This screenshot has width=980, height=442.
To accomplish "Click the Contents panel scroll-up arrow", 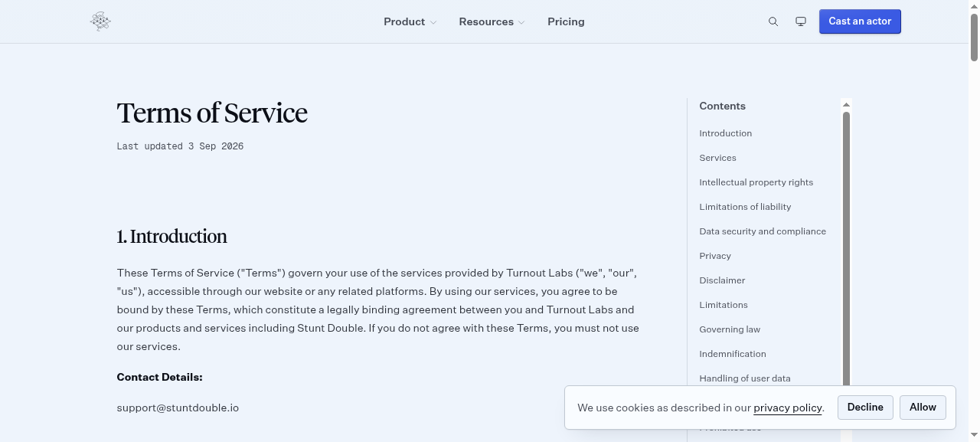I will (846, 104).
